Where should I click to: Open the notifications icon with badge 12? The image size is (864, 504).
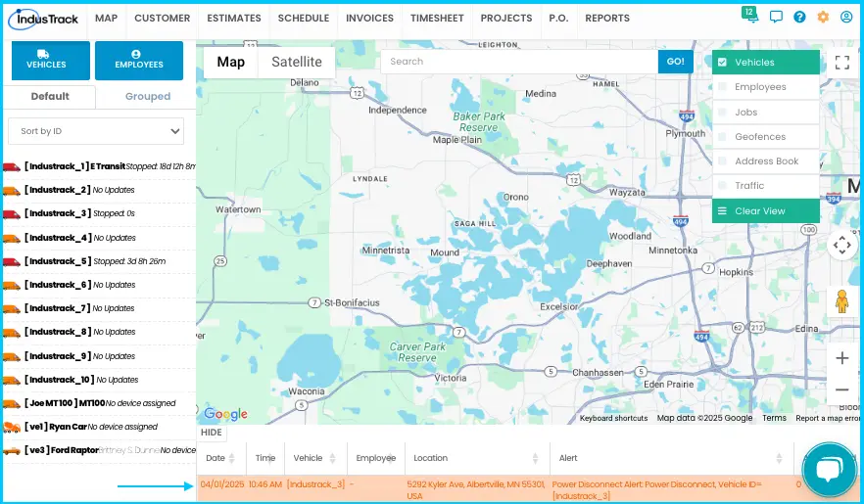tap(749, 15)
